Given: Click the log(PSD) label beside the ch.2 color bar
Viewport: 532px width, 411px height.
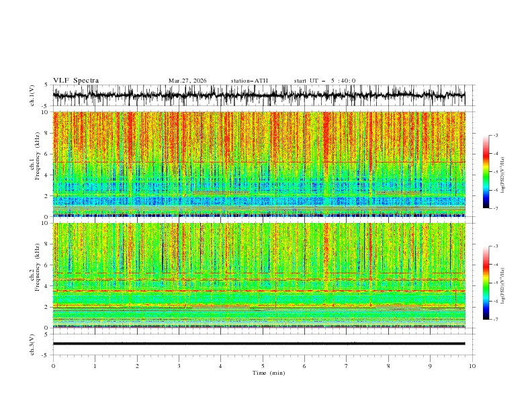Looking at the screenshot, I should click(502, 286).
